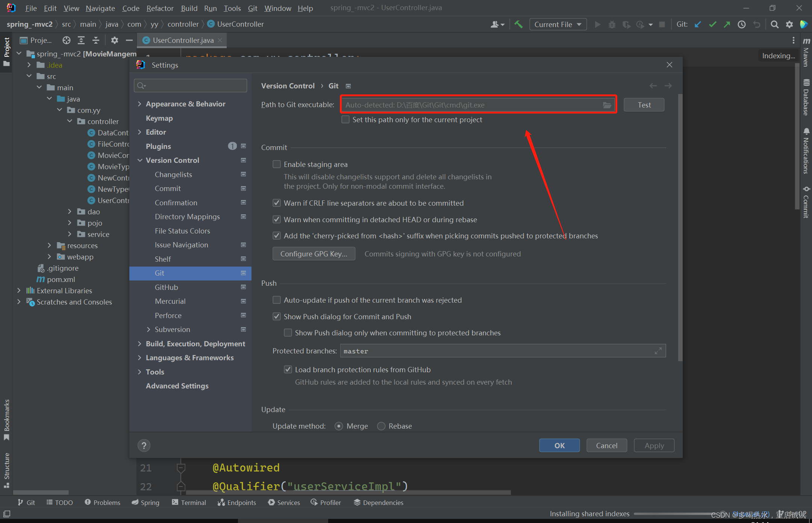812x523 pixels.
Task: Click Configure GPG Key button
Action: pos(314,254)
